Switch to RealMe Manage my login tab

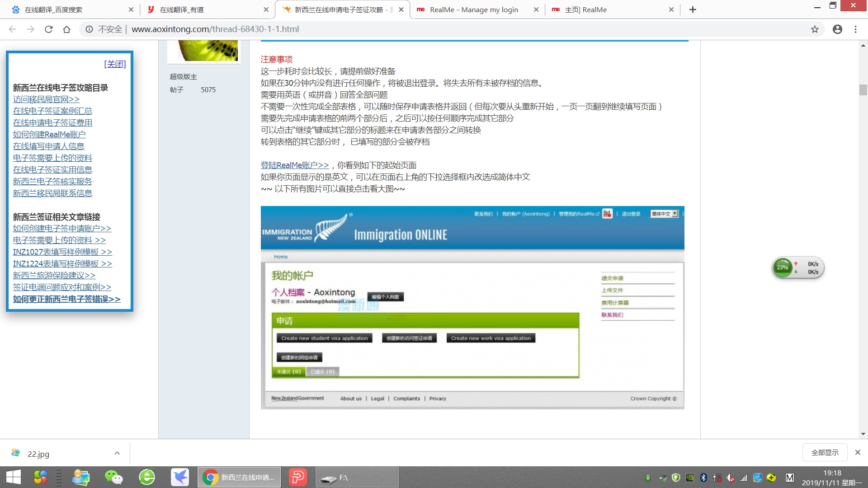click(474, 9)
